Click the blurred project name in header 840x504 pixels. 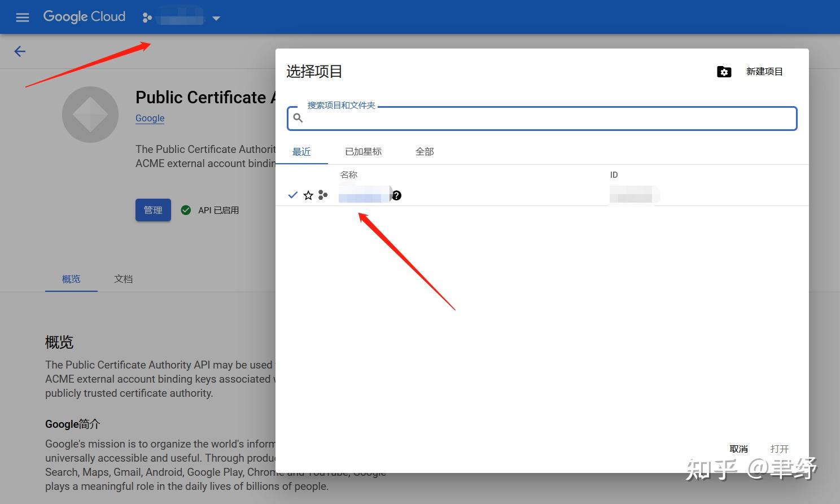(x=181, y=17)
